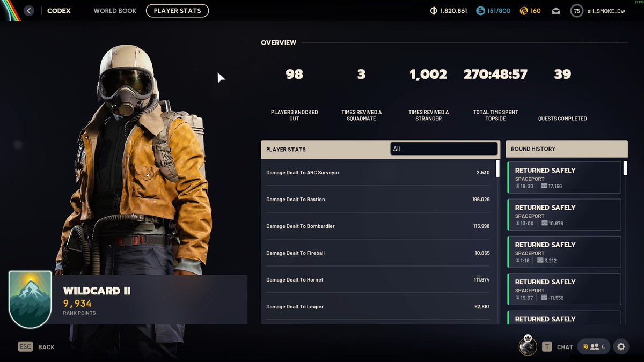Open the round card with time 1:16
Viewport: 644px width, 362px height.
coord(564,252)
